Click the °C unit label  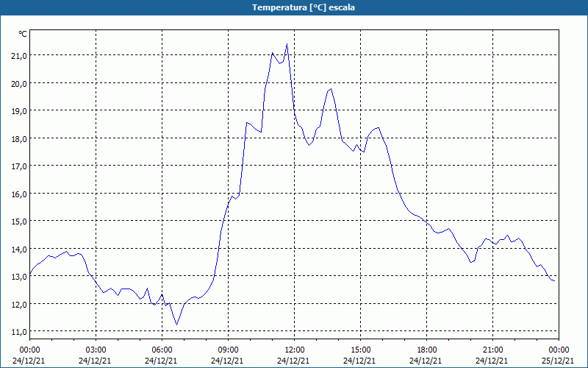tap(23, 34)
